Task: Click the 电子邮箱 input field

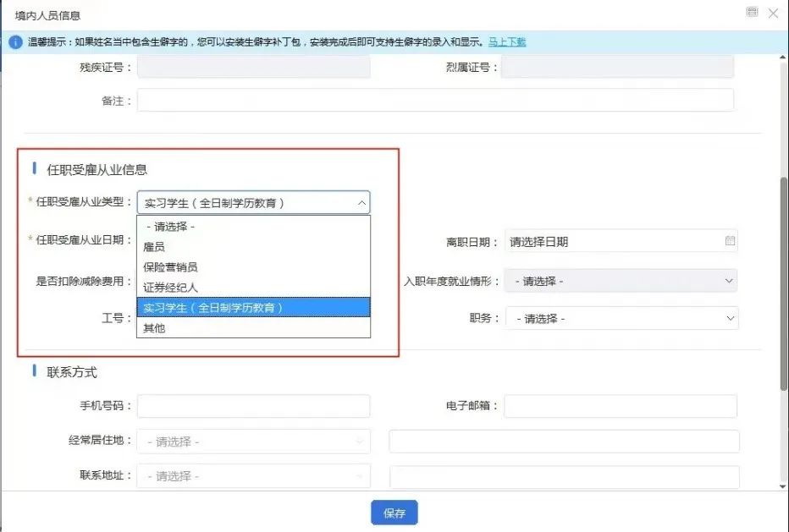Action: click(x=621, y=406)
